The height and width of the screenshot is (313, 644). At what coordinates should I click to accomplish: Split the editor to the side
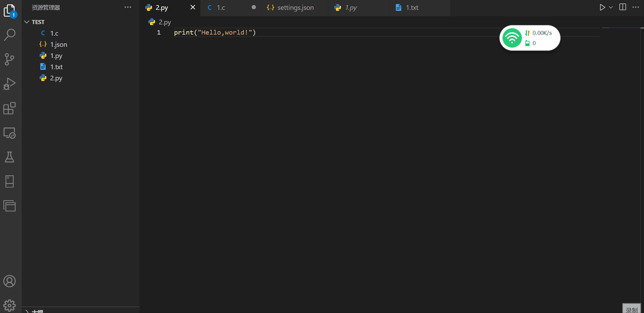pyautogui.click(x=623, y=7)
